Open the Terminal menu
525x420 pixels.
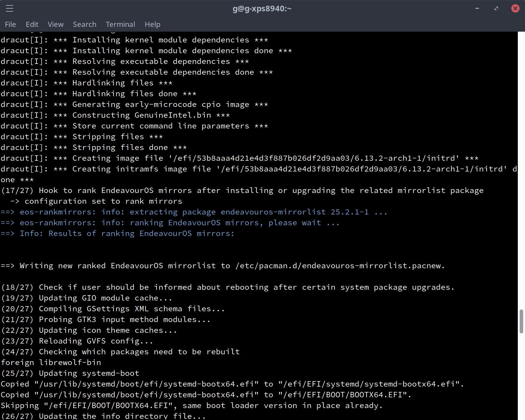pyautogui.click(x=120, y=24)
